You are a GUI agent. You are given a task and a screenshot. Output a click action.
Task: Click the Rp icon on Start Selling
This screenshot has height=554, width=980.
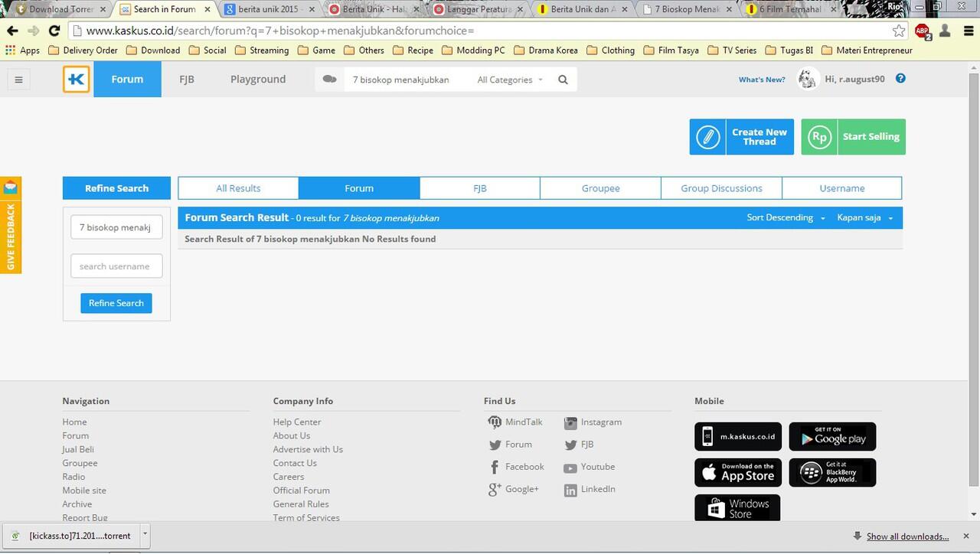819,137
